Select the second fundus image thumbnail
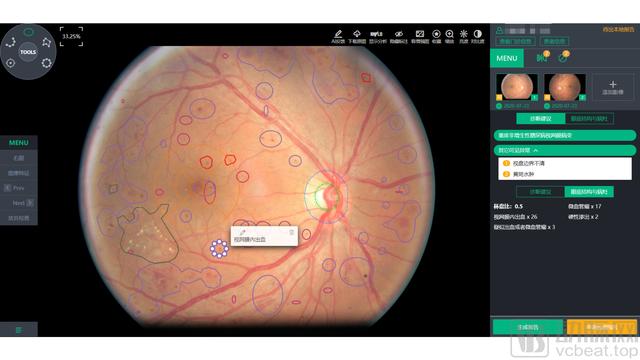The height and width of the screenshot is (360, 640). pos(565,87)
